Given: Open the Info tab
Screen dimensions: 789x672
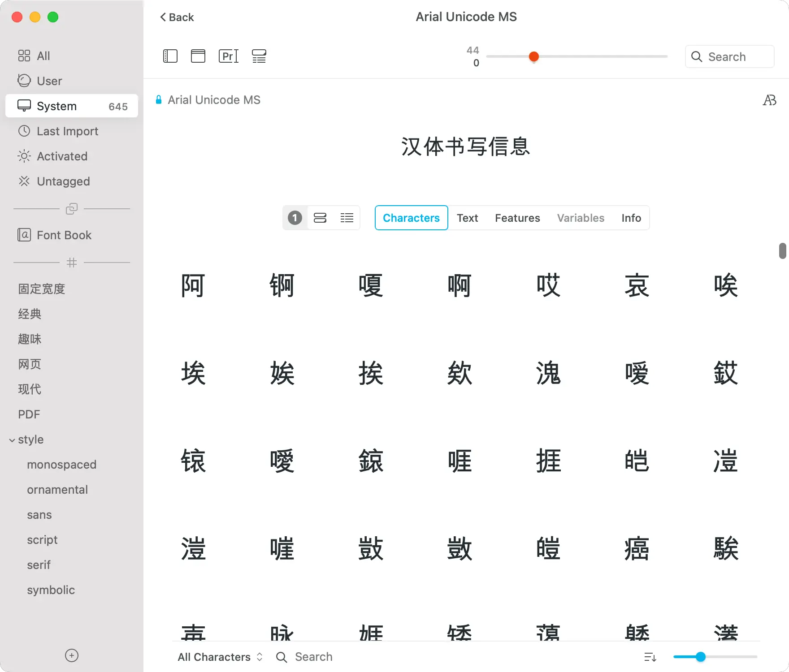Looking at the screenshot, I should coord(631,218).
